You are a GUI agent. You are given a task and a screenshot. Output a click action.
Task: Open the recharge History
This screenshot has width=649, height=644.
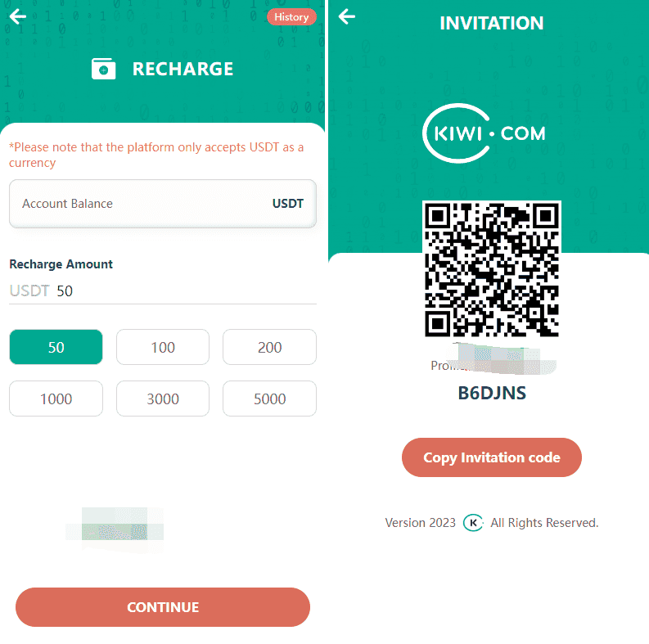(291, 17)
